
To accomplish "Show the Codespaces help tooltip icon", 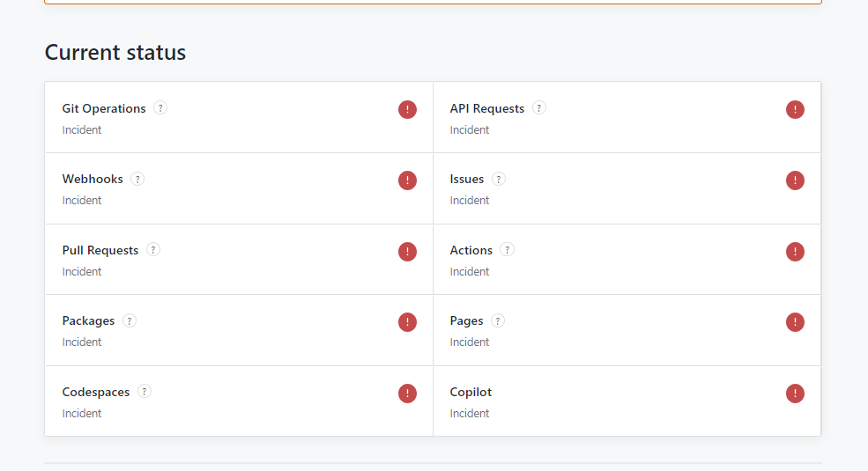I will 145,392.
